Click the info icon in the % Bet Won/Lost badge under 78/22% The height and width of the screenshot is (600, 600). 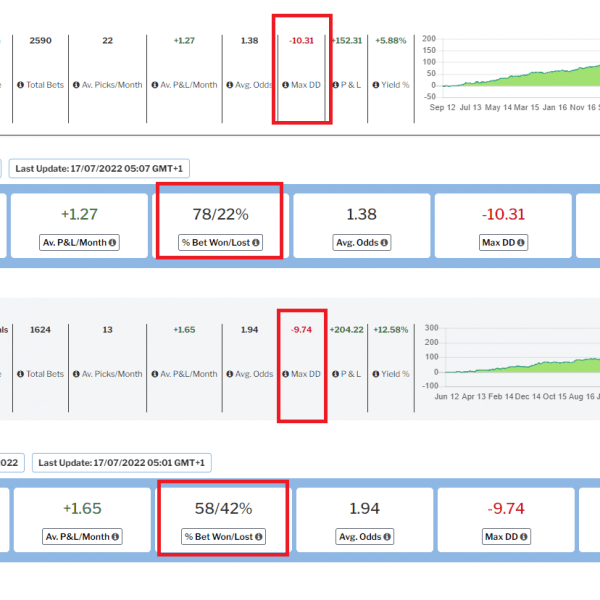click(256, 243)
